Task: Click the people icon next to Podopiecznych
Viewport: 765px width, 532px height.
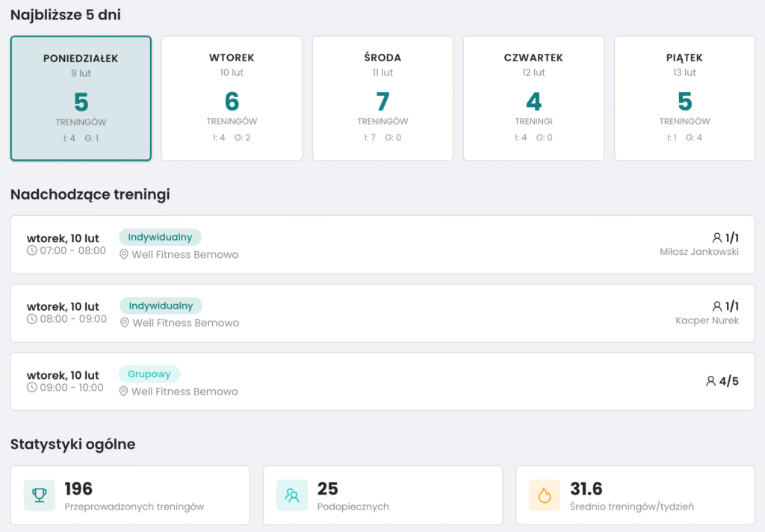Action: click(292, 495)
